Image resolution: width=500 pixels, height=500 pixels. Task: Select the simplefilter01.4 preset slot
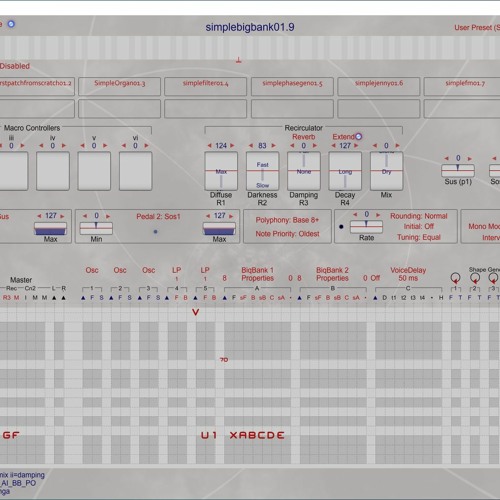click(205, 86)
